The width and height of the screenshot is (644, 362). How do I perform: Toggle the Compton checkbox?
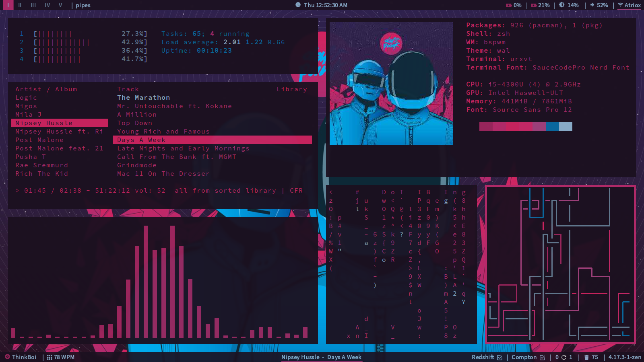click(542, 357)
